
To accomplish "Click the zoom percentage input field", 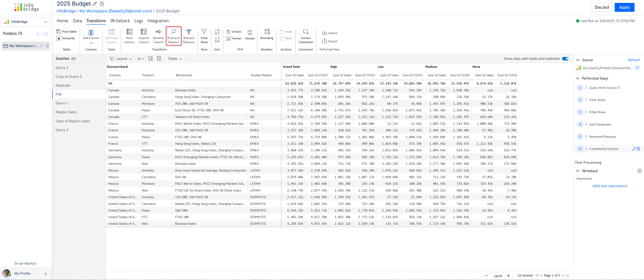I will click(x=497, y=276).
